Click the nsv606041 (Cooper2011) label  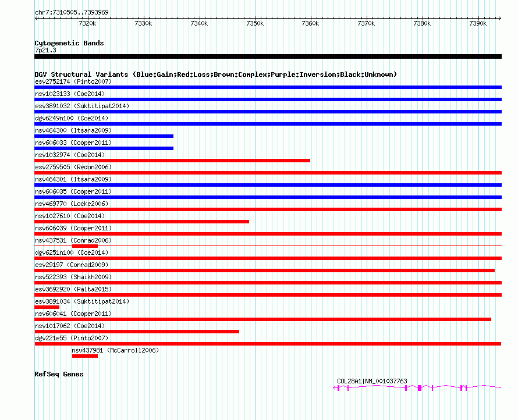point(73,314)
